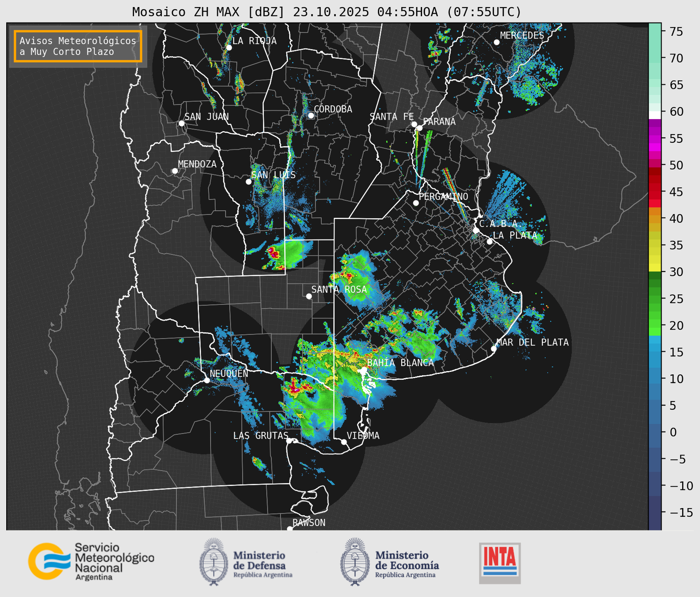Click the red storm cell west of Bahía Blanca
The width and height of the screenshot is (700, 597).
pos(296,388)
